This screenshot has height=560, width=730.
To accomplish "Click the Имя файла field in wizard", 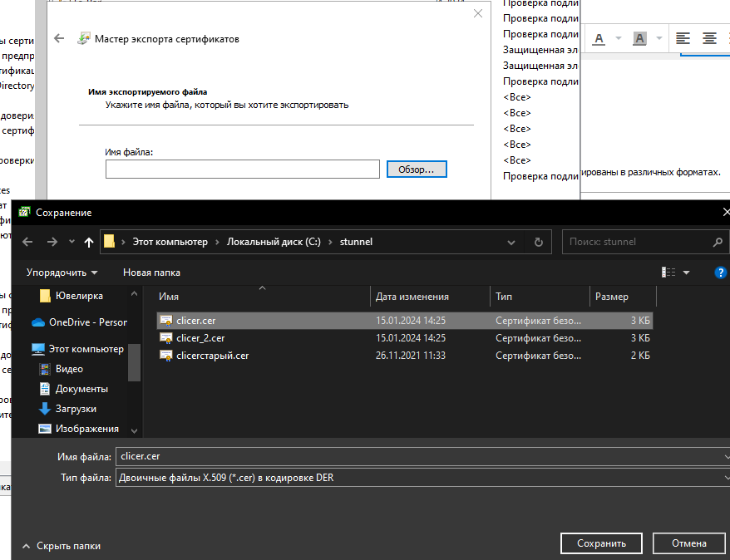I will click(243, 169).
